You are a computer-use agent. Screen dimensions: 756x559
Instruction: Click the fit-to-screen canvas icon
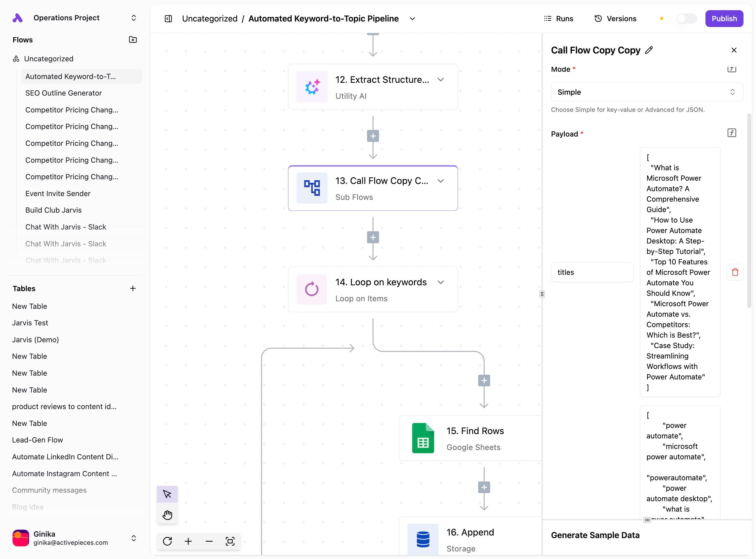pos(230,541)
